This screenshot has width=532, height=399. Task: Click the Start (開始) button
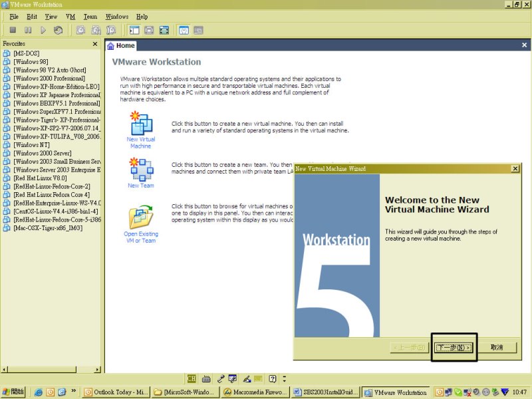[x=13, y=392]
